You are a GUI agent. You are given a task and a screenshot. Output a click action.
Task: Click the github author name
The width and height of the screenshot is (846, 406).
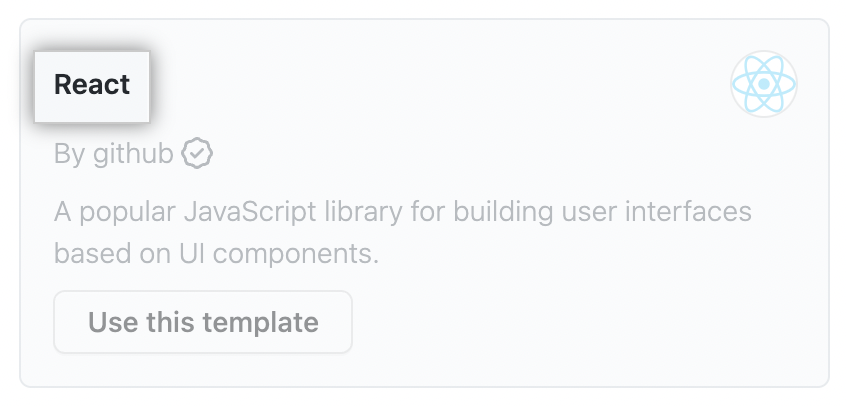[134, 154]
